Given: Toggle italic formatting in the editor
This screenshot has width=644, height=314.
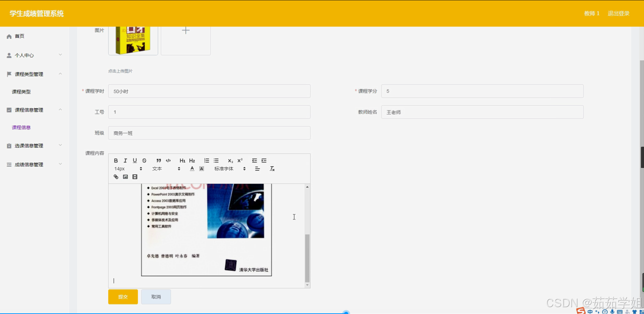Looking at the screenshot, I should pos(125,160).
